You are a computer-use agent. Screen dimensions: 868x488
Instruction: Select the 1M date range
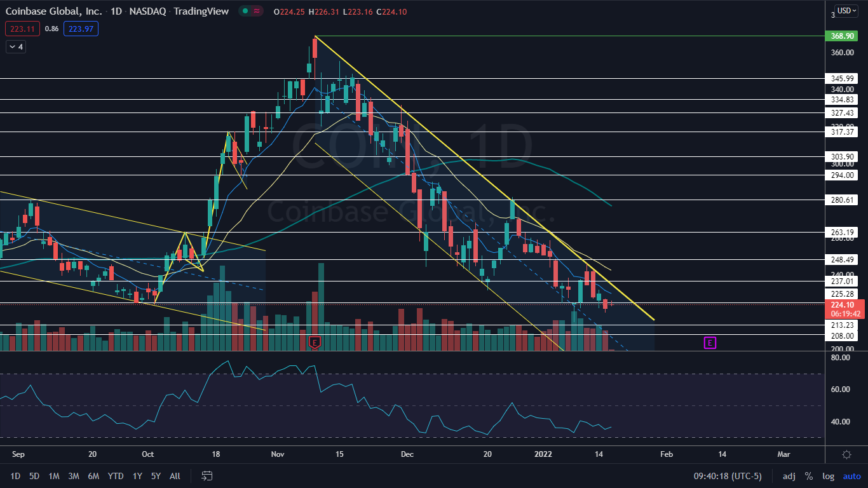54,476
